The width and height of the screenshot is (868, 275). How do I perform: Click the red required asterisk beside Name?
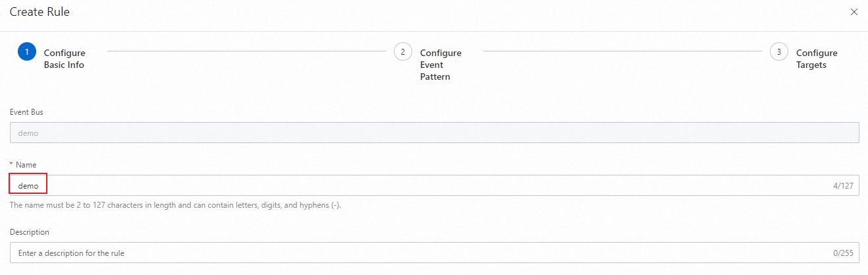11,165
